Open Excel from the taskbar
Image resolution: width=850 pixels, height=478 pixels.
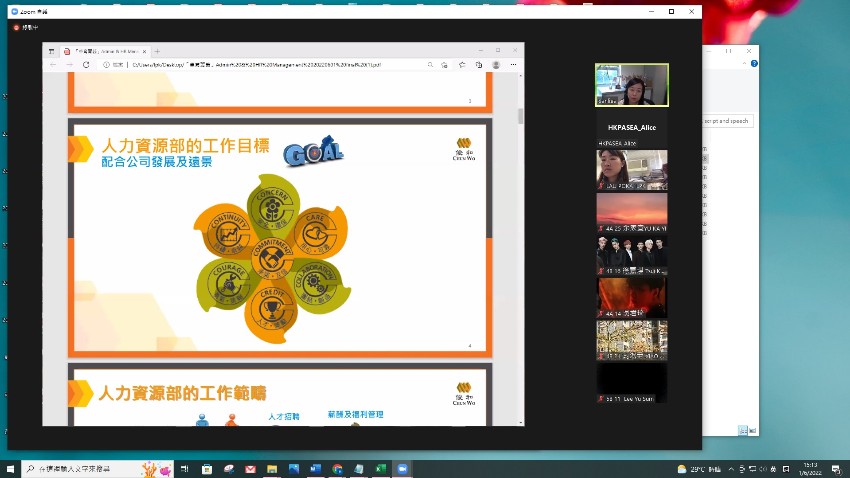tap(380, 469)
